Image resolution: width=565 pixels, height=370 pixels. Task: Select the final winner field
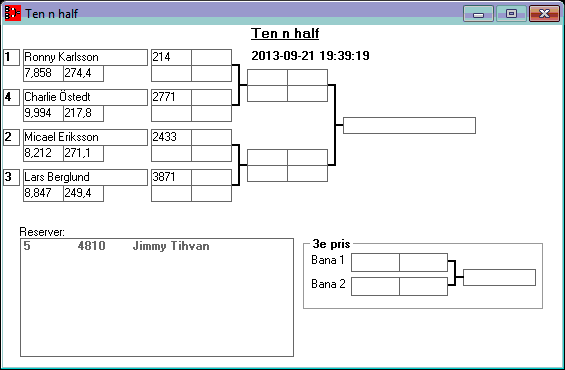[409, 125]
